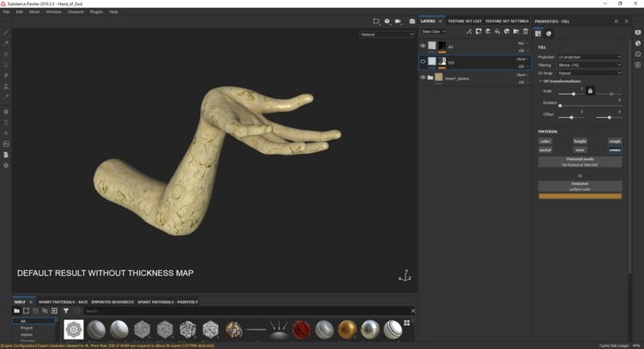The image size is (644, 349).
Task: Select the Project category in Shelf
Action: coord(27,328)
